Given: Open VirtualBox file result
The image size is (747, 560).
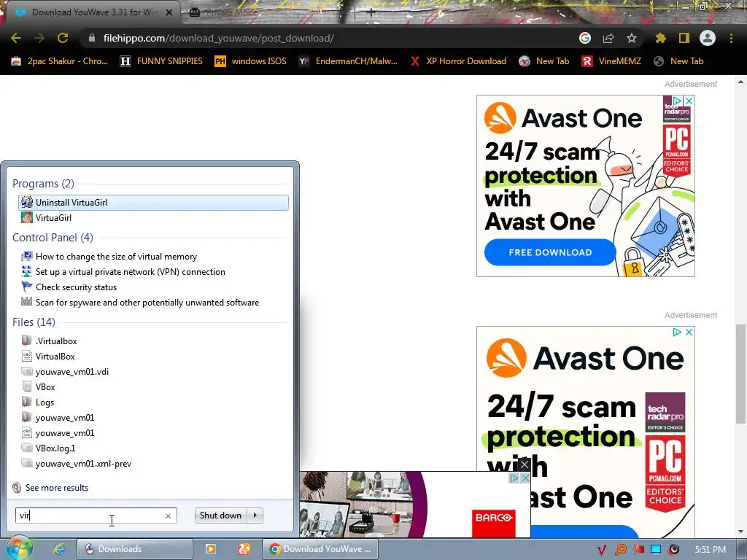Looking at the screenshot, I should 153,356.
